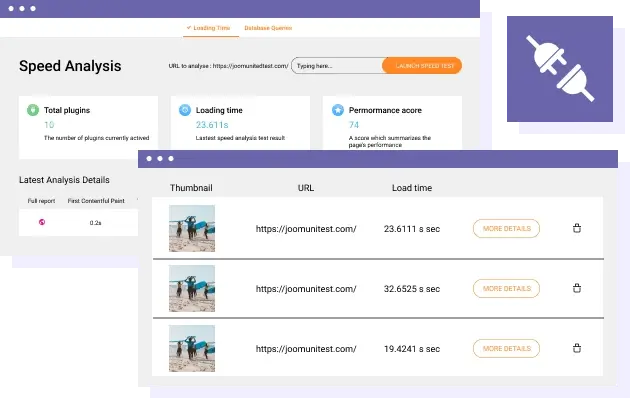Click the total plugins value '10'
Image resolution: width=630 pixels, height=398 pixels.
click(x=49, y=125)
